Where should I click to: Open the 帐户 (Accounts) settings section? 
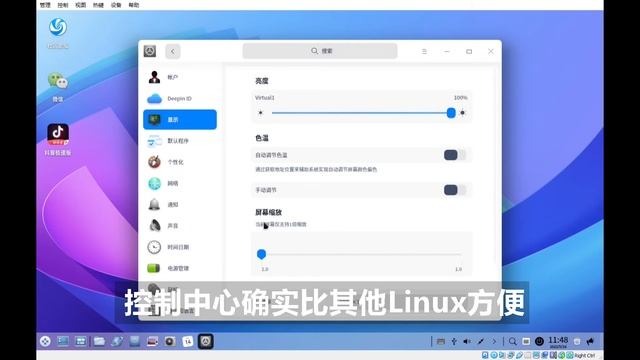tap(180, 77)
